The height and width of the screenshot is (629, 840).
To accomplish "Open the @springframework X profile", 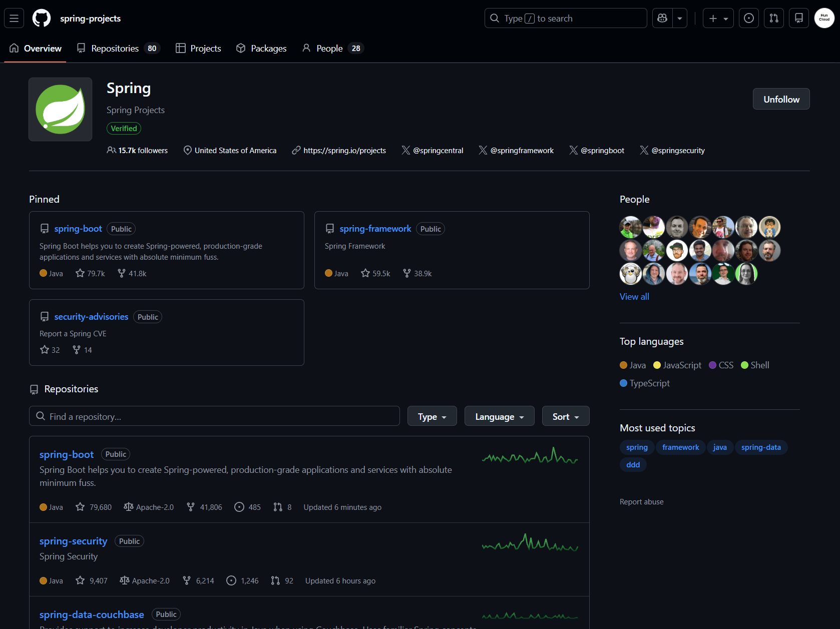I will click(522, 150).
